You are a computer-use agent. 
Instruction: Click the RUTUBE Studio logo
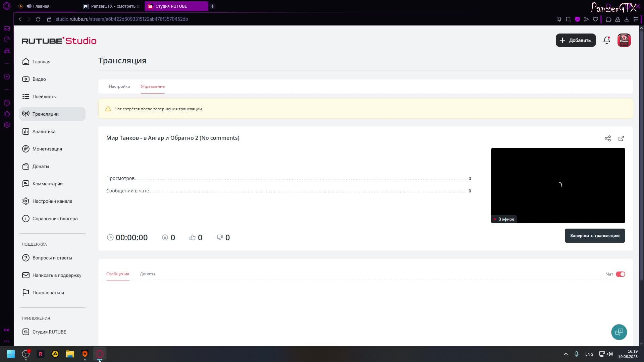coord(59,41)
